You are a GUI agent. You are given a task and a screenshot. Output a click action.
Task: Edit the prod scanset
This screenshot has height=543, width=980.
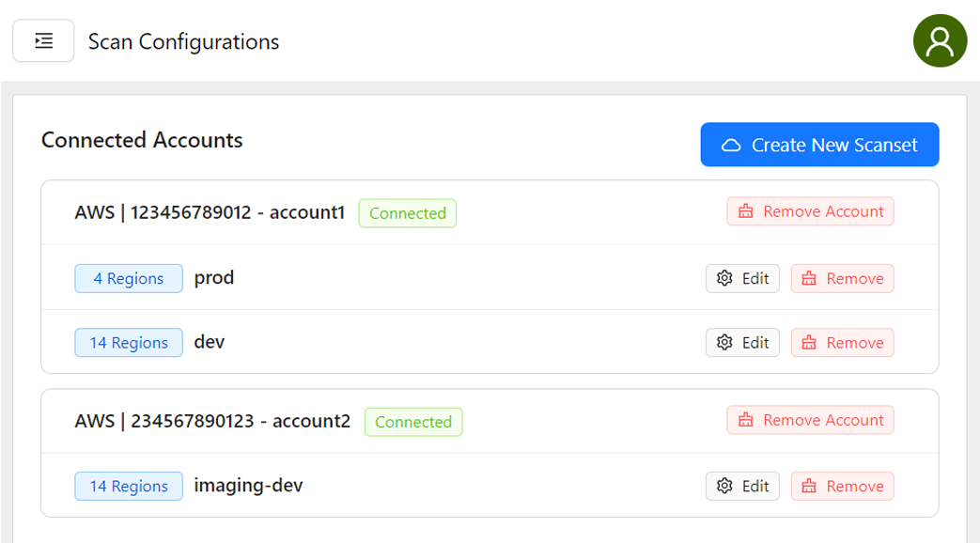742,279
